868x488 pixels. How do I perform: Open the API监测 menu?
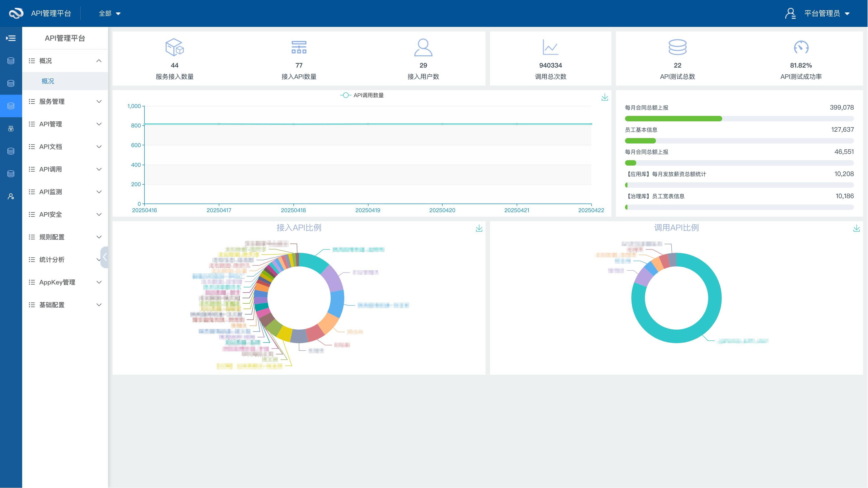65,192
